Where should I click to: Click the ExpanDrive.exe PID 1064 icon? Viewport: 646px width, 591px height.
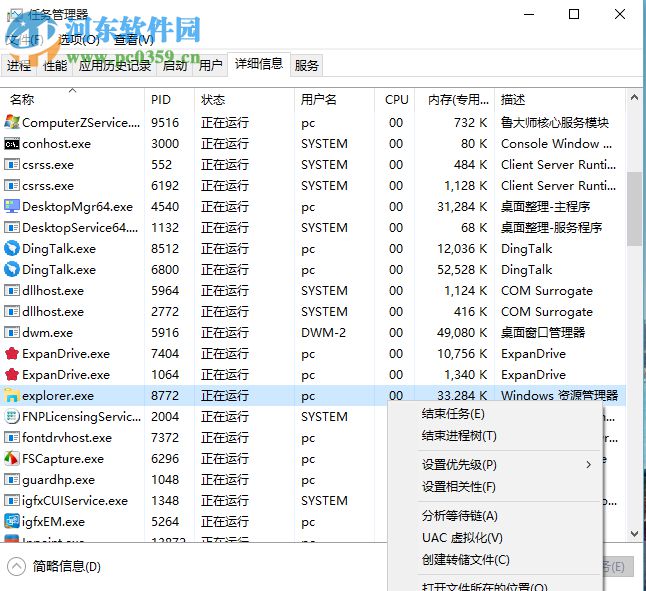[12, 374]
